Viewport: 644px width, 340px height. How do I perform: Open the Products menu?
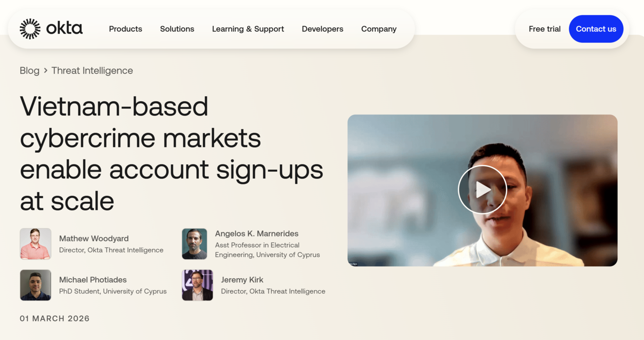[x=125, y=29]
